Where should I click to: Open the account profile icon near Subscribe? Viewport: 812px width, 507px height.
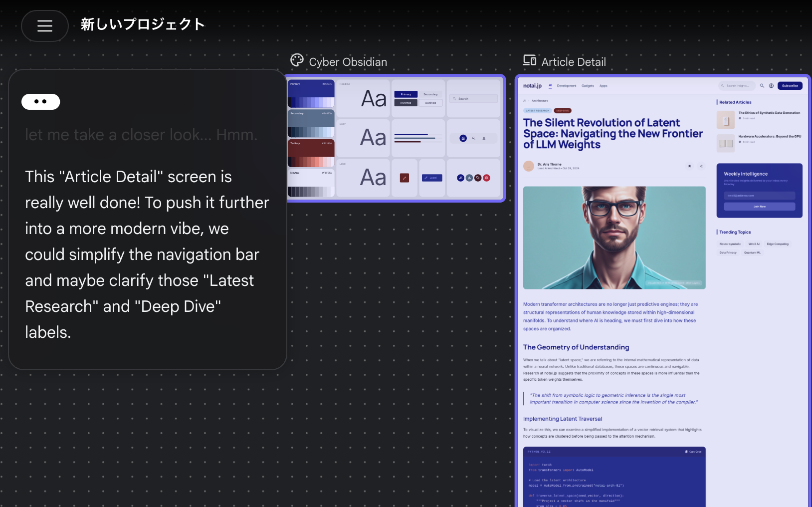(771, 86)
